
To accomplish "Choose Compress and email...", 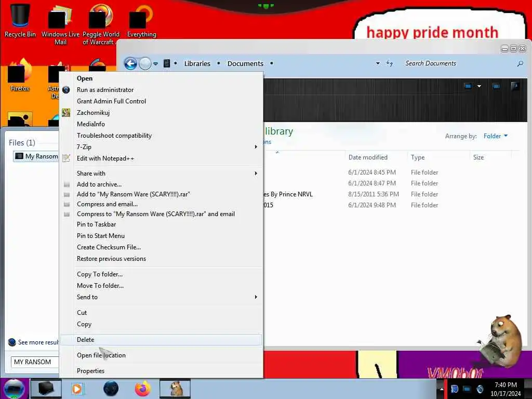I will (x=161, y=204).
